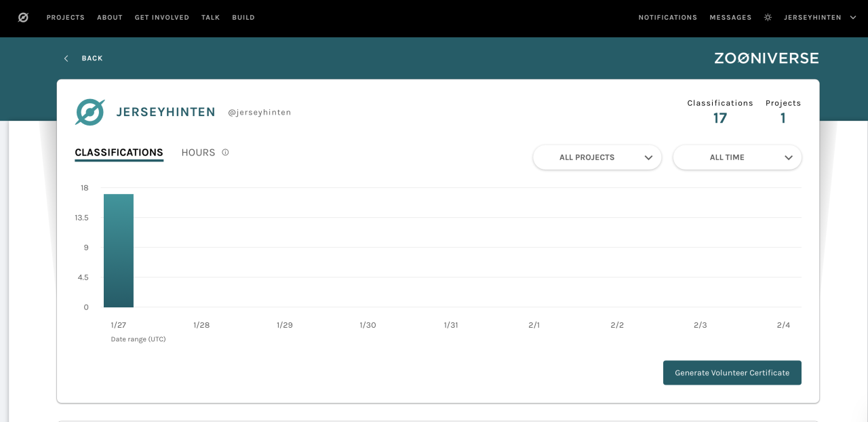Click the Projects count 1
Screen dimensions: 868x422
[783, 118]
